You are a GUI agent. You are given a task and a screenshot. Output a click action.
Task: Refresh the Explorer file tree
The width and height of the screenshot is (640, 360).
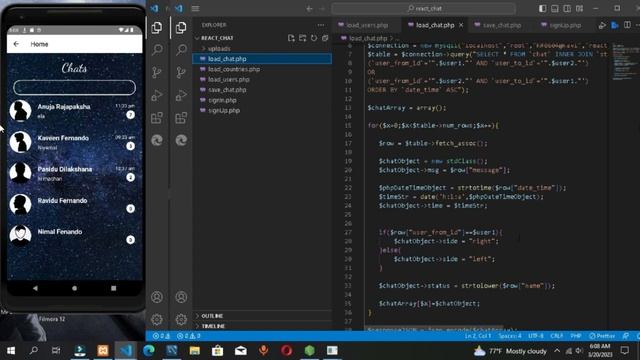pyautogui.click(x=314, y=38)
